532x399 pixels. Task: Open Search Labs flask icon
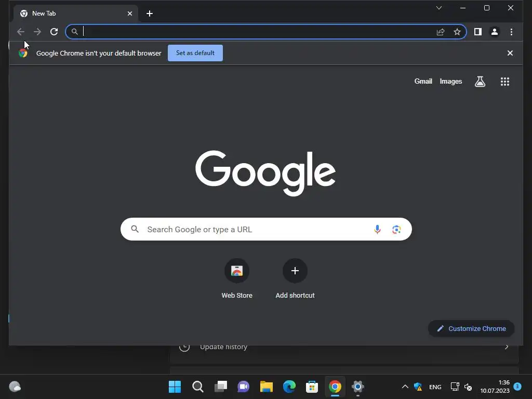pos(480,82)
